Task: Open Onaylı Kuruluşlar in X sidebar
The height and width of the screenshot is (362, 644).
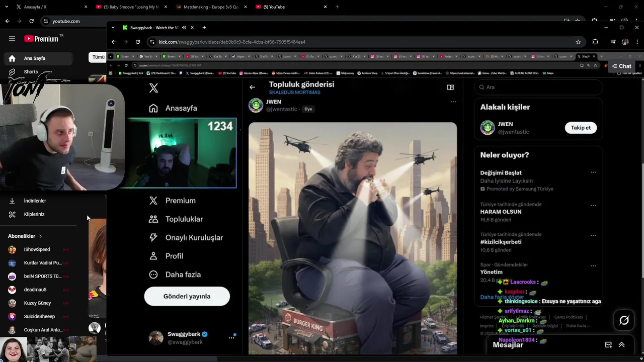Action: point(186,237)
